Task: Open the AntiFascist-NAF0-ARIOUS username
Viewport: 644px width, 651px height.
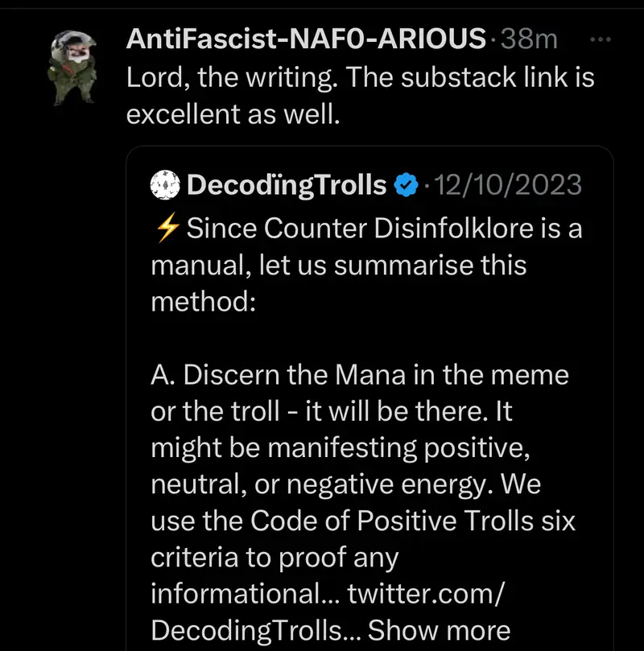Action: [x=307, y=38]
